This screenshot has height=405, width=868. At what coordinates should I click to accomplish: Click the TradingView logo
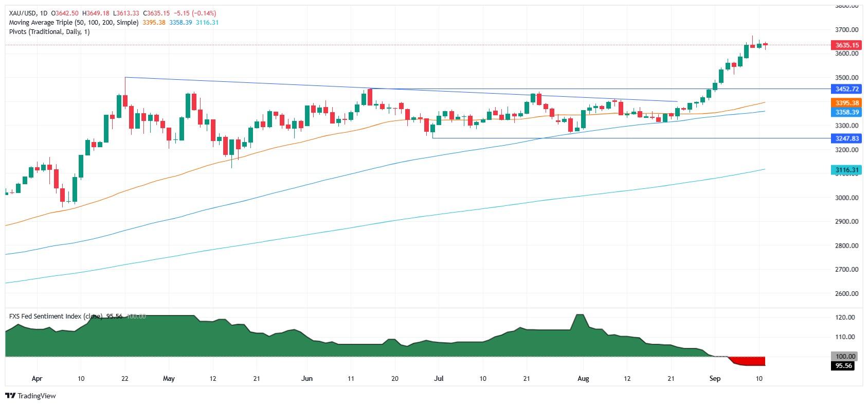tap(30, 396)
